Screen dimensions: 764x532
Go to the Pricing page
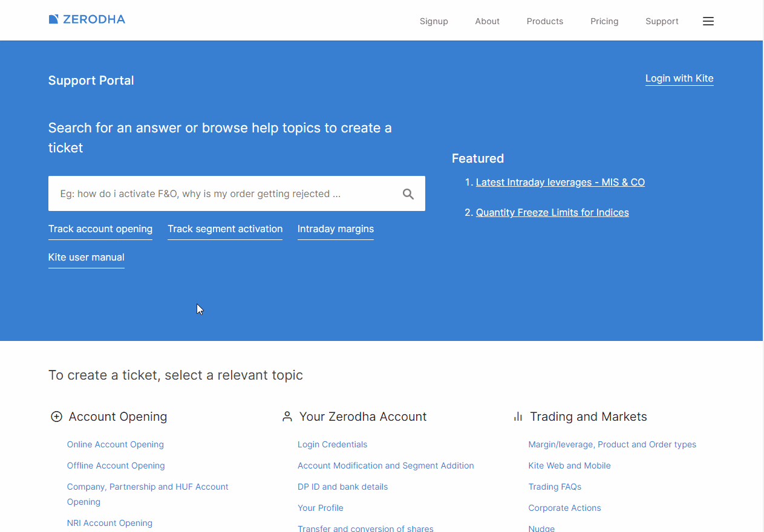coord(604,21)
